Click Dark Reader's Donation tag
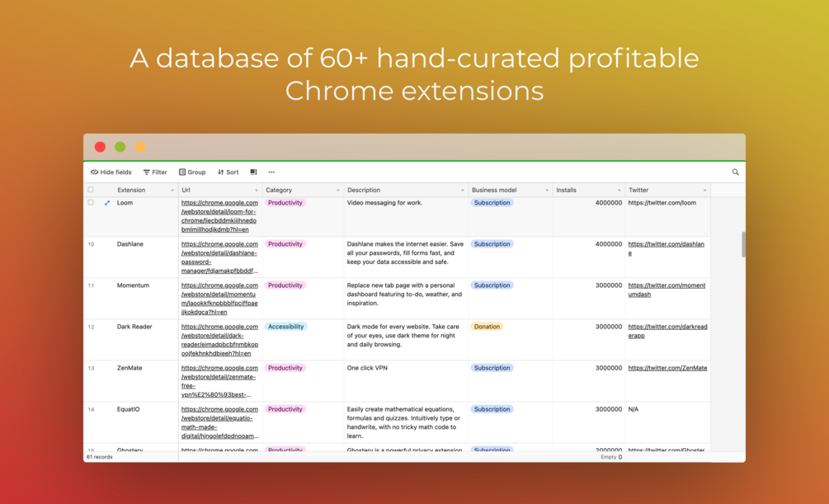Viewport: 829px width, 504px height. point(487,327)
